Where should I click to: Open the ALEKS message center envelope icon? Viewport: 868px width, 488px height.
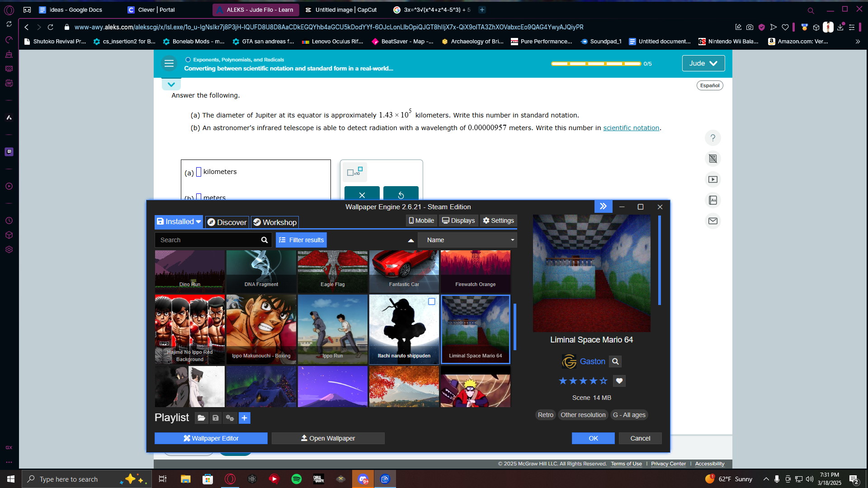click(x=713, y=221)
